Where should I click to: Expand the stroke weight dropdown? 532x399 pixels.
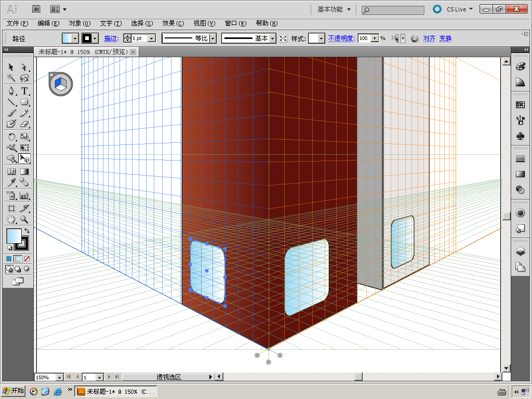(x=152, y=38)
